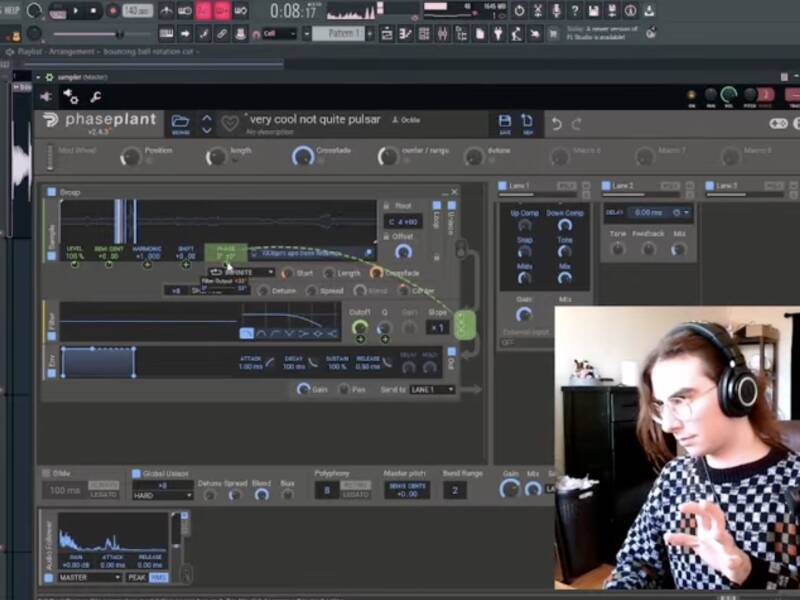Click the Crossfade macro knob
Screen dimensions: 800x600
pyautogui.click(x=303, y=156)
